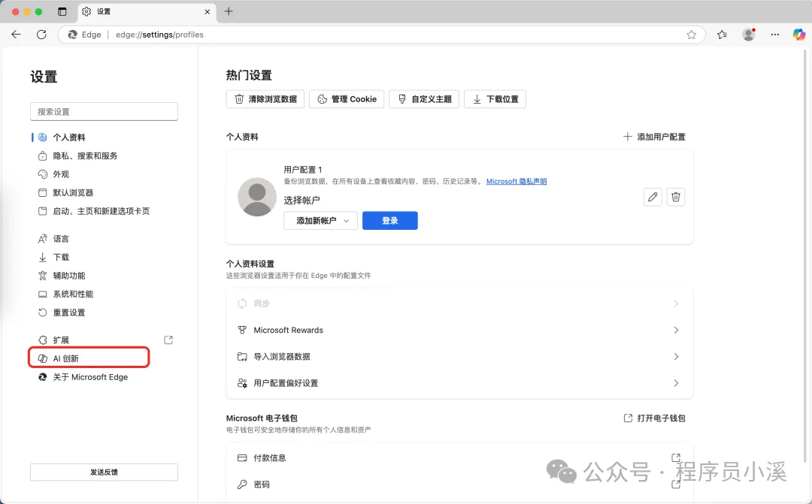812x504 pixels.
Task: Open the three-dot settings and more menu
Action: 774,35
